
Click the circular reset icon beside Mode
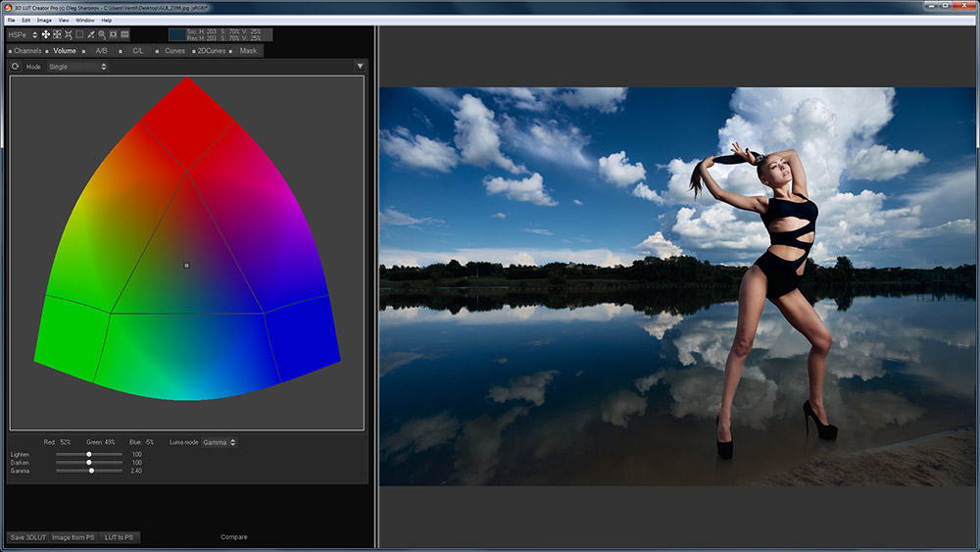[16, 67]
